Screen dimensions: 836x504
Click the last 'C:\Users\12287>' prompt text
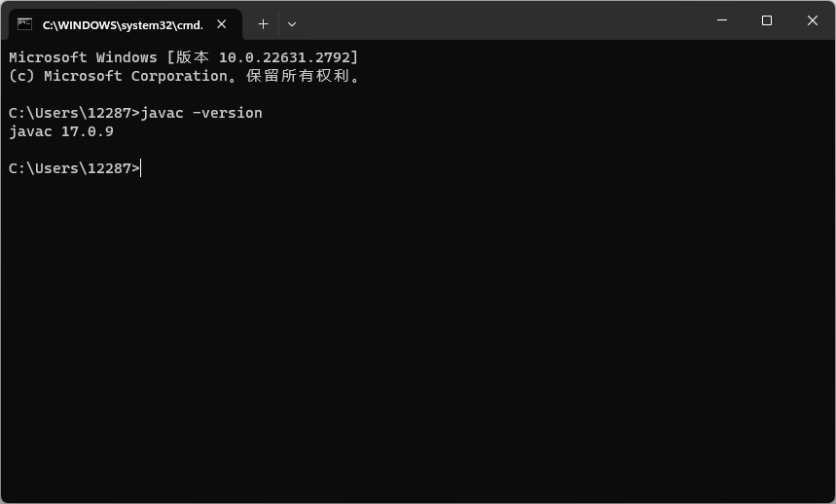coord(74,168)
